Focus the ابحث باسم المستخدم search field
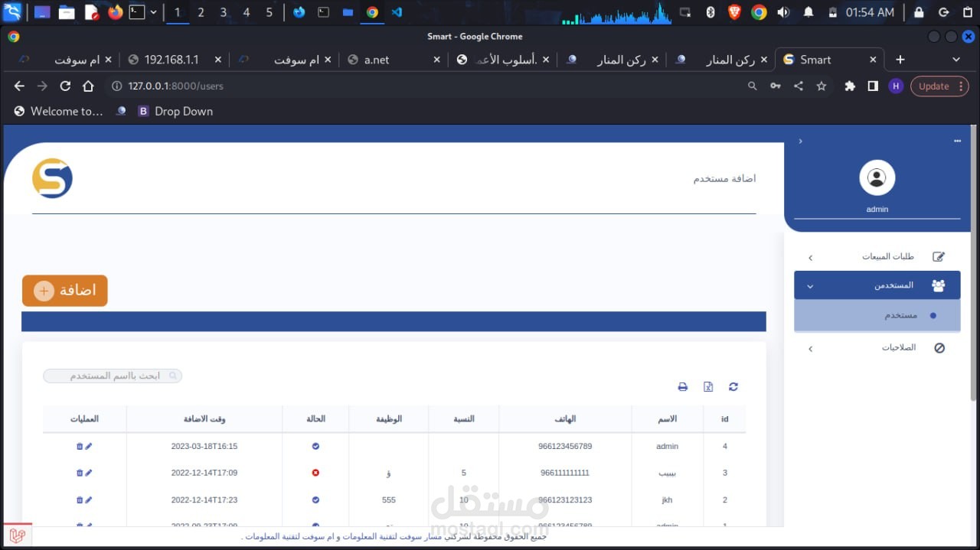Image resolution: width=980 pixels, height=550 pixels. pyautogui.click(x=113, y=376)
